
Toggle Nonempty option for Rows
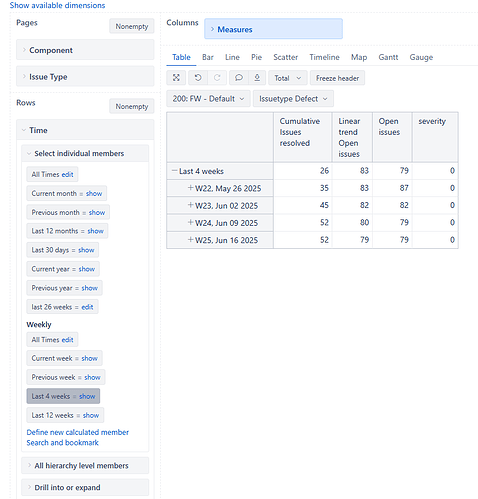point(132,106)
